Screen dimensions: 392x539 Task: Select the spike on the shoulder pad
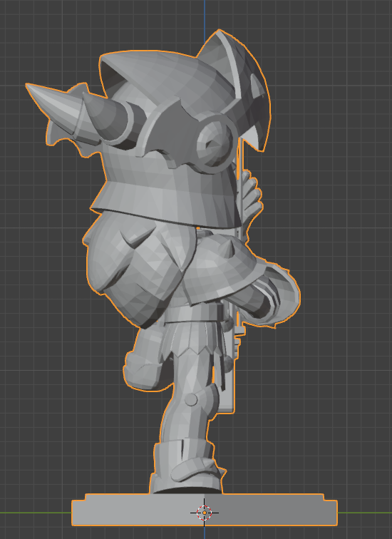pos(229,247)
